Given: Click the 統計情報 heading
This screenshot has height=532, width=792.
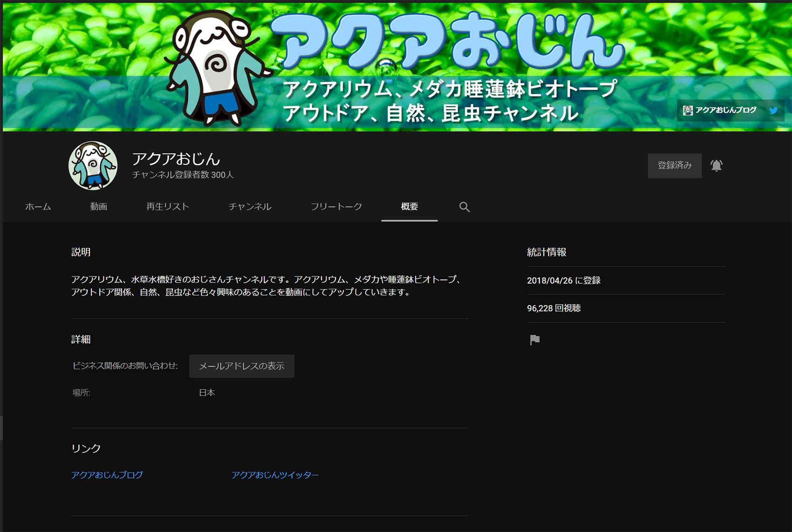Looking at the screenshot, I should [546, 252].
